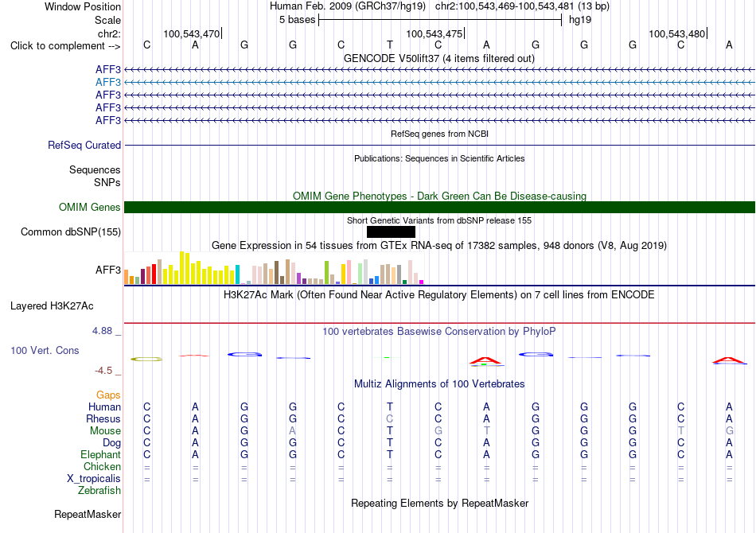Image resolution: width=756 pixels, height=533 pixels.
Task: Open 'RefSeq genes from NCBI' title
Action: tap(440, 134)
